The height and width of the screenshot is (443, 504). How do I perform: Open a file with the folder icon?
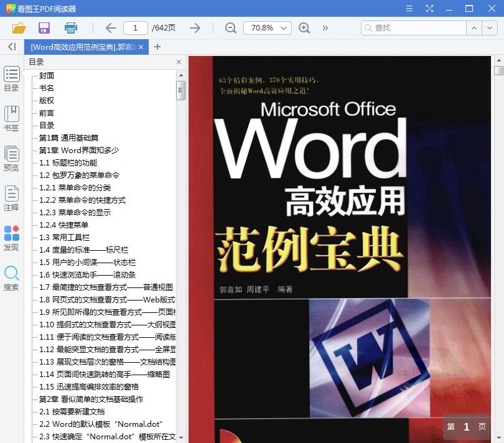[x=19, y=28]
